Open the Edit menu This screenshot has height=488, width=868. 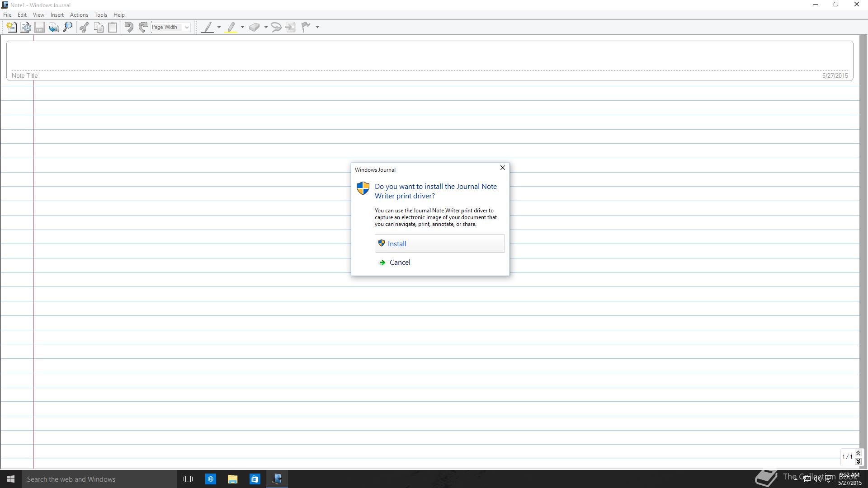pos(22,15)
